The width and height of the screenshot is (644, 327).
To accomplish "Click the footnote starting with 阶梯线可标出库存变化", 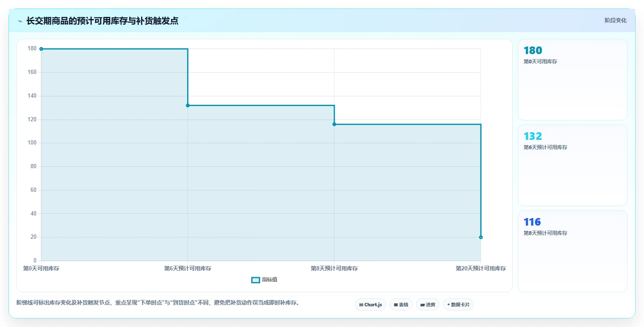I will point(158,302).
